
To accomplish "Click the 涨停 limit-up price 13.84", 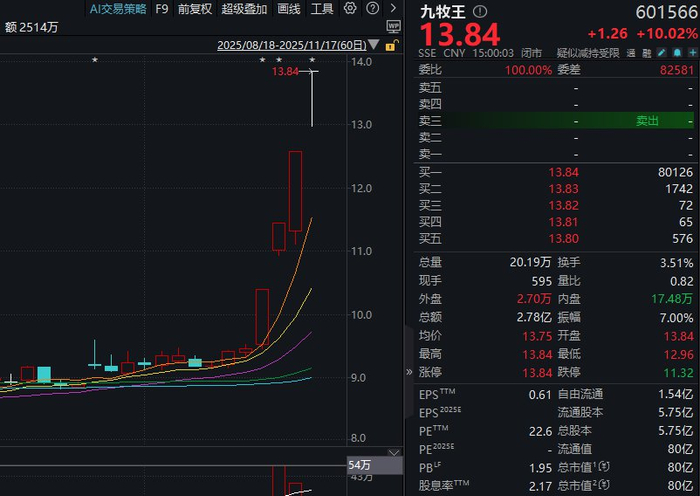I will point(537,372).
